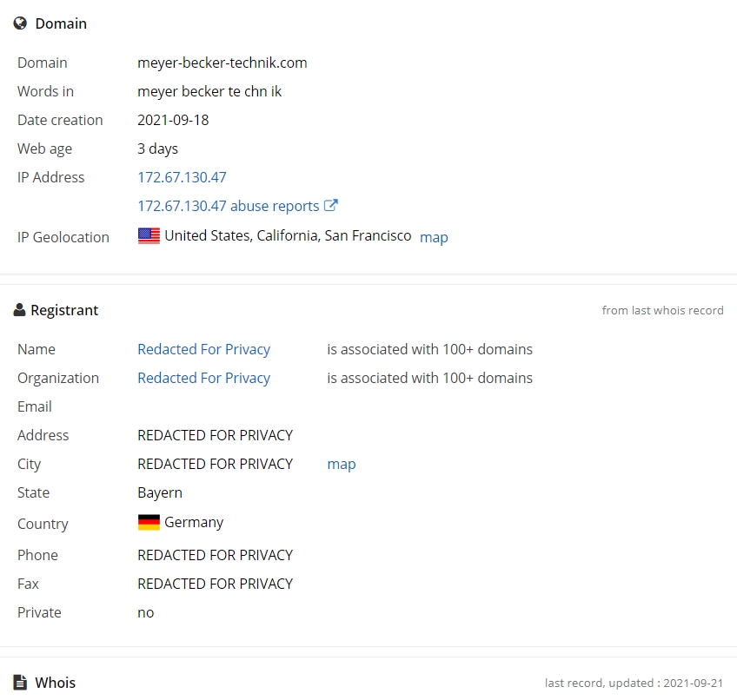
Task: Click the Germany flag icon
Action: 149,523
